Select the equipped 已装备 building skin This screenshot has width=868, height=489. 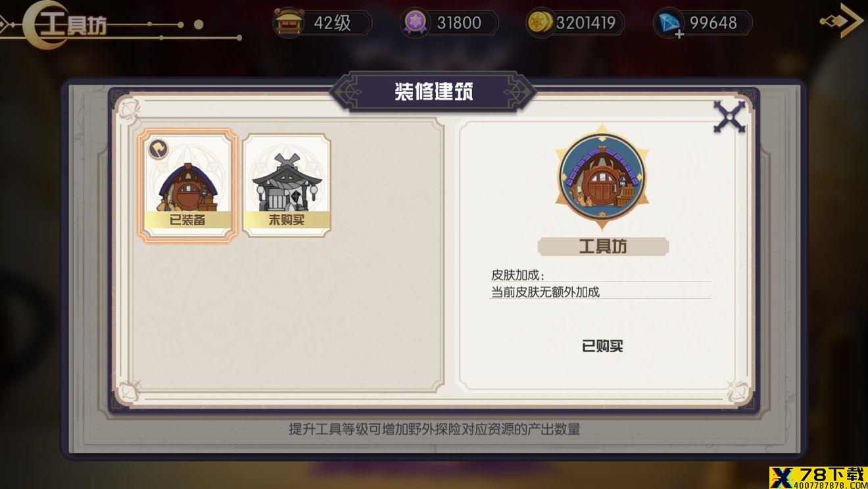click(188, 185)
